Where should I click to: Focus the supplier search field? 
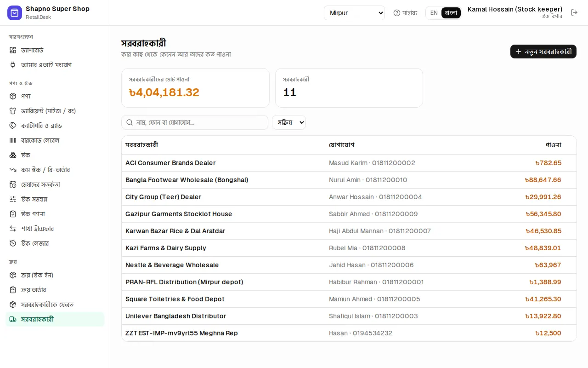tap(195, 122)
